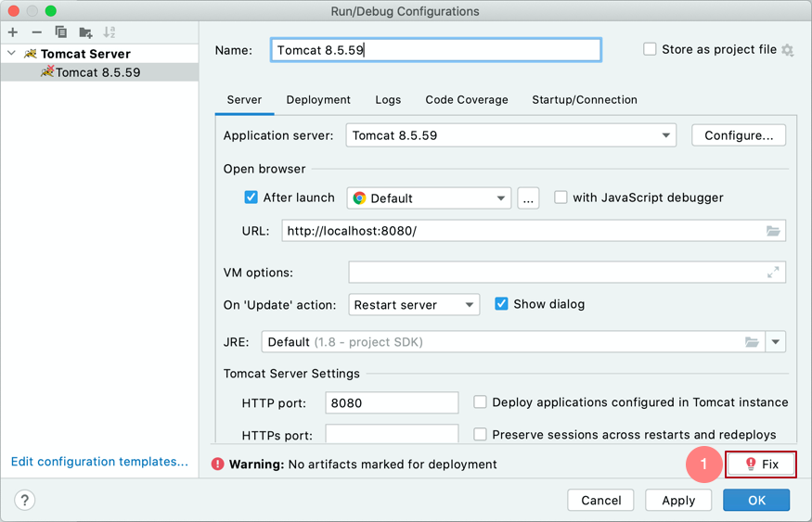This screenshot has width=812, height=522.
Task: Click the Configure... button
Action: (739, 135)
